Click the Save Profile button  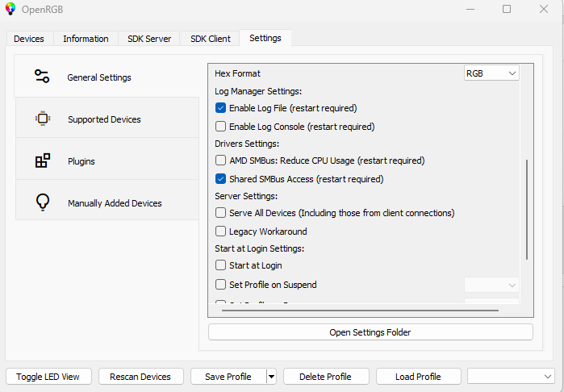228,377
